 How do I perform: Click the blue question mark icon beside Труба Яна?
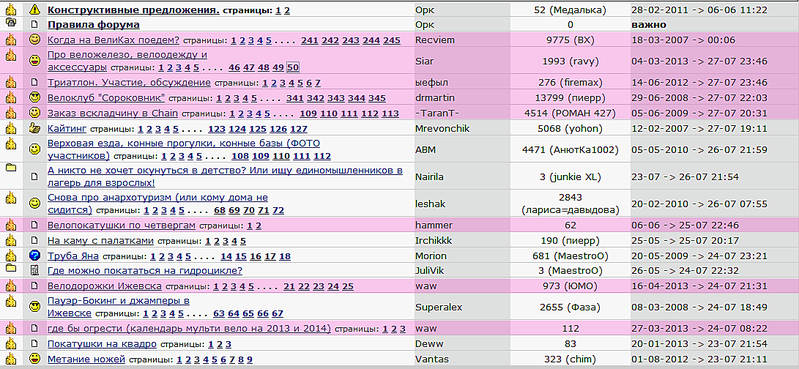tap(34, 255)
